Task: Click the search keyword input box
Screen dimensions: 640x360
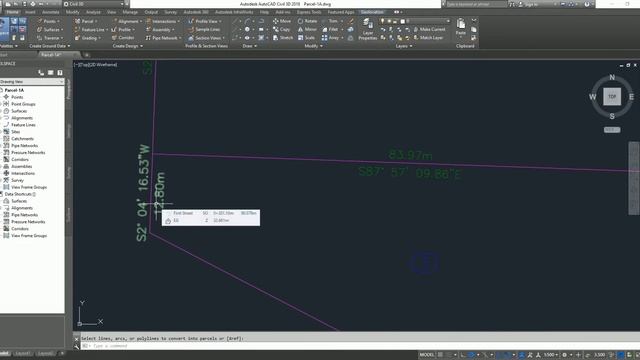Action: 476,4
